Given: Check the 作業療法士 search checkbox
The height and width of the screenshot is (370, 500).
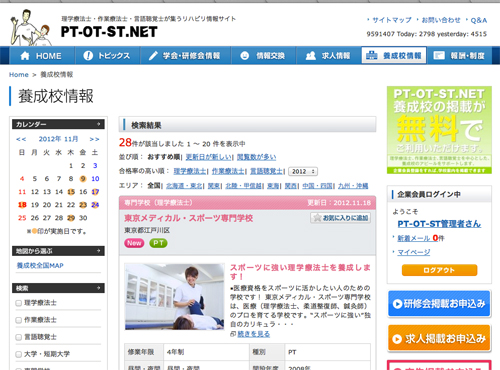Looking at the screenshot, I should [19, 320].
